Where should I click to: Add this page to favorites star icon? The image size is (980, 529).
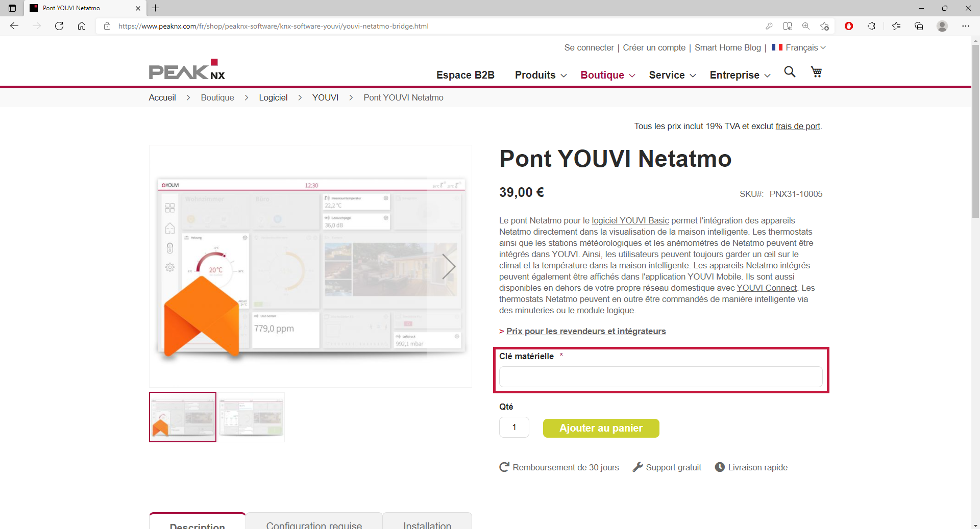click(824, 26)
